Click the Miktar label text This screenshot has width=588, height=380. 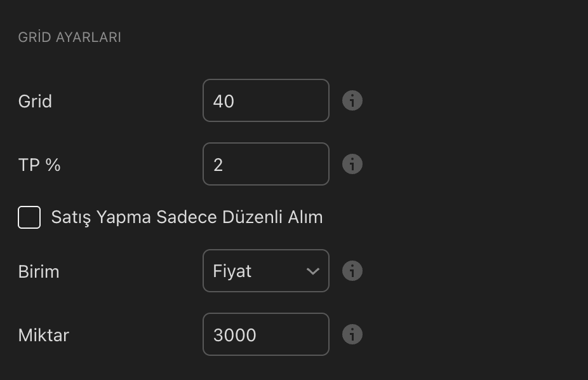tap(43, 335)
